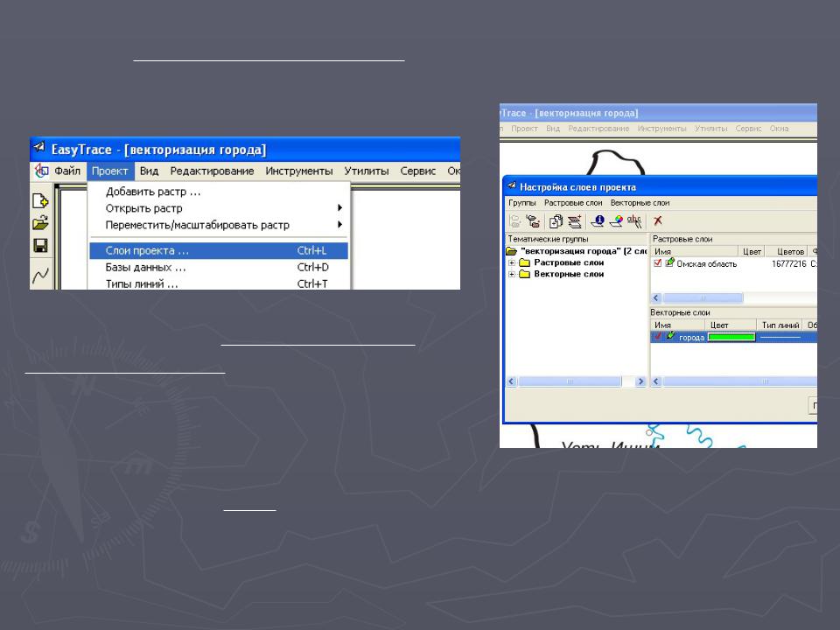The width and height of the screenshot is (840, 630).
Task: Select the Омская область layer name
Action: point(707,263)
